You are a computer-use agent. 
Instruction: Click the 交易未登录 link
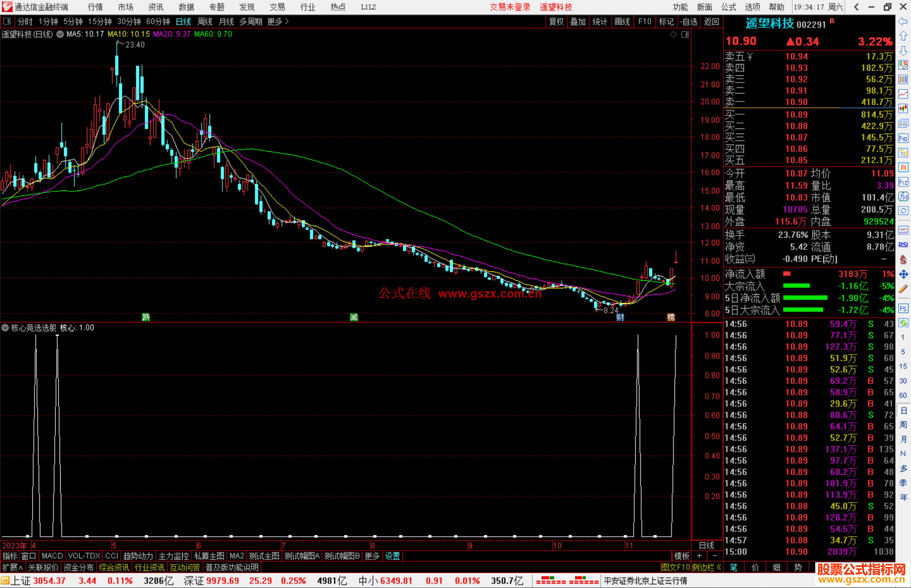[x=510, y=7]
